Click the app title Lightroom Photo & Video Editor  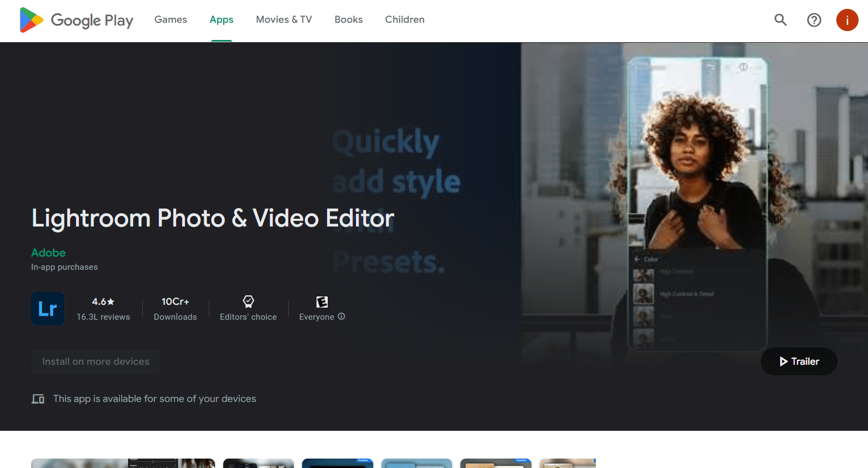(213, 218)
